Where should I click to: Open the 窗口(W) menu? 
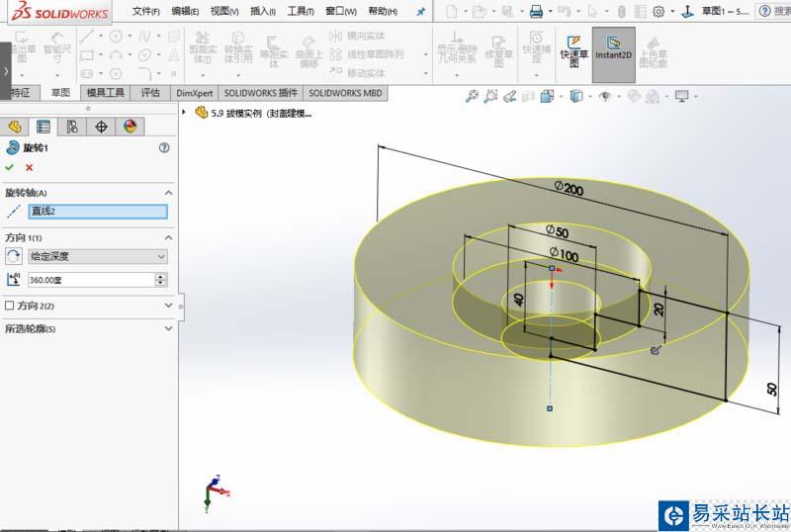[341, 11]
